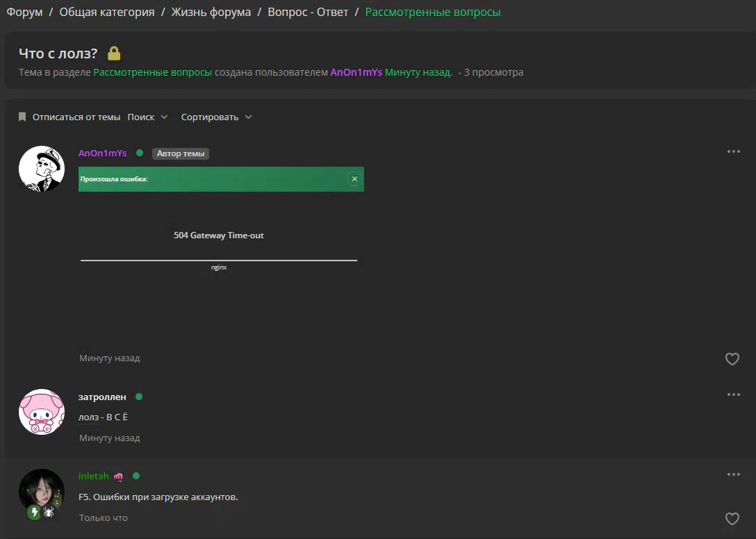This screenshot has width=756, height=539.
Task: Open затроллен username
Action: (x=102, y=397)
